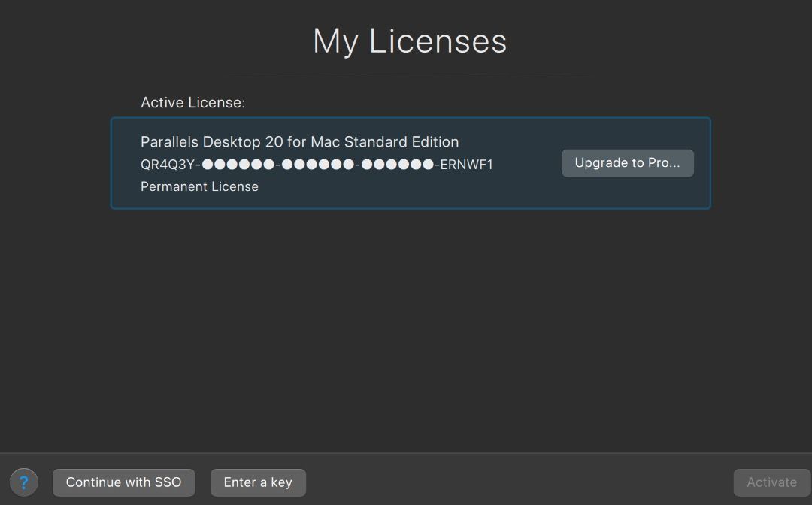
Task: Click the ERNWF1 license key segment
Action: point(466,165)
